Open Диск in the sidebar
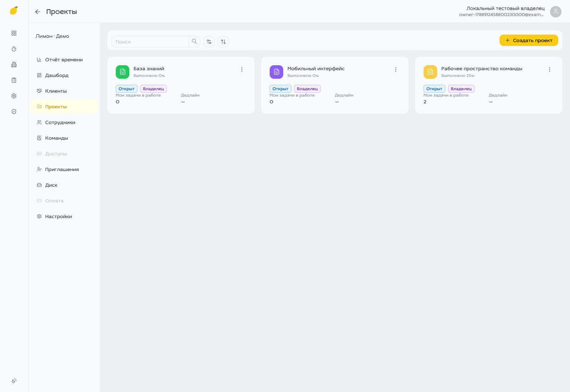 point(64,185)
